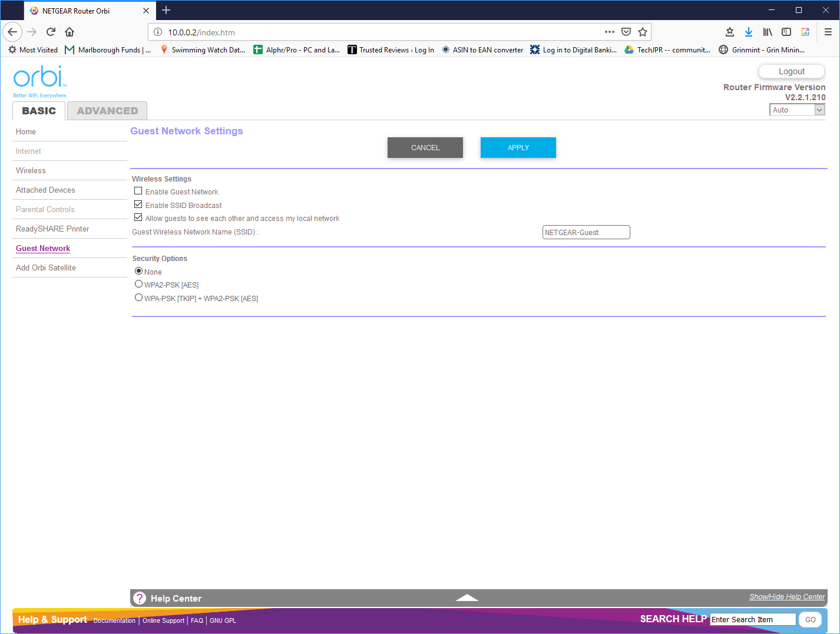Click the Logout button
The height and width of the screenshot is (634, 840).
click(792, 71)
